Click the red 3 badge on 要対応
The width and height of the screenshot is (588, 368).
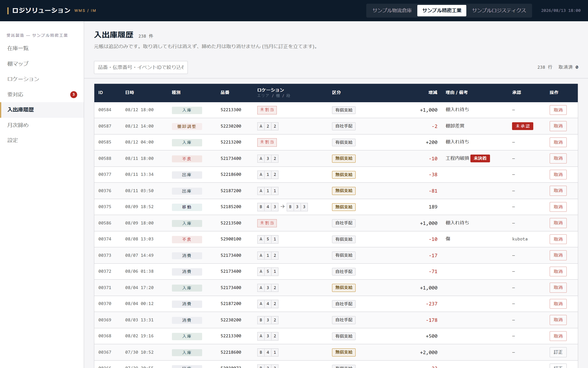pos(74,94)
